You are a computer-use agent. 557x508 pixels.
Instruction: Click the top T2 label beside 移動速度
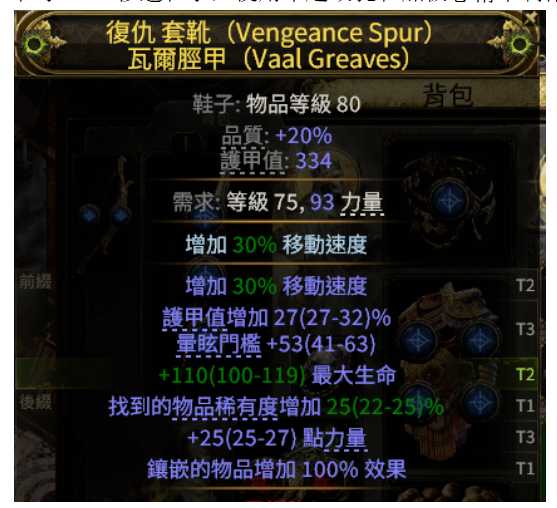(525, 285)
